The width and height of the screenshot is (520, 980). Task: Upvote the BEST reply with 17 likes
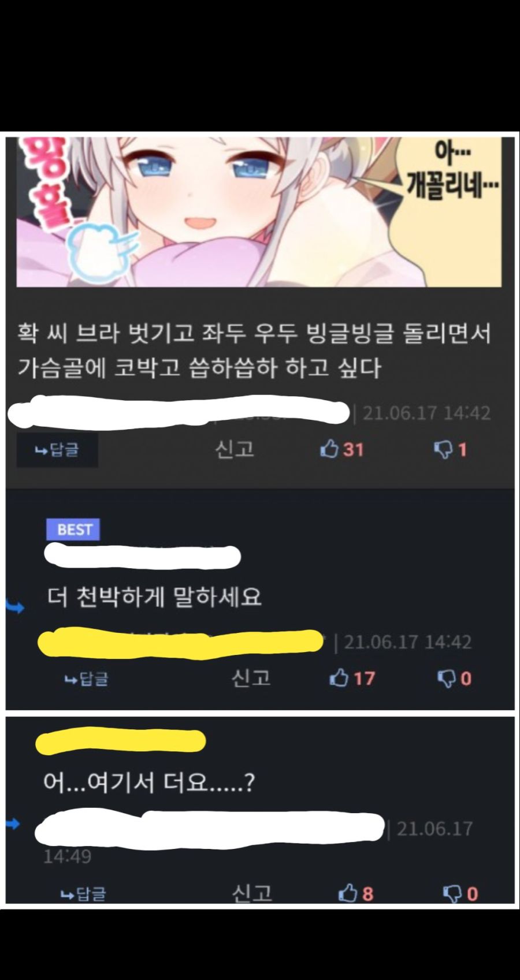point(352,678)
